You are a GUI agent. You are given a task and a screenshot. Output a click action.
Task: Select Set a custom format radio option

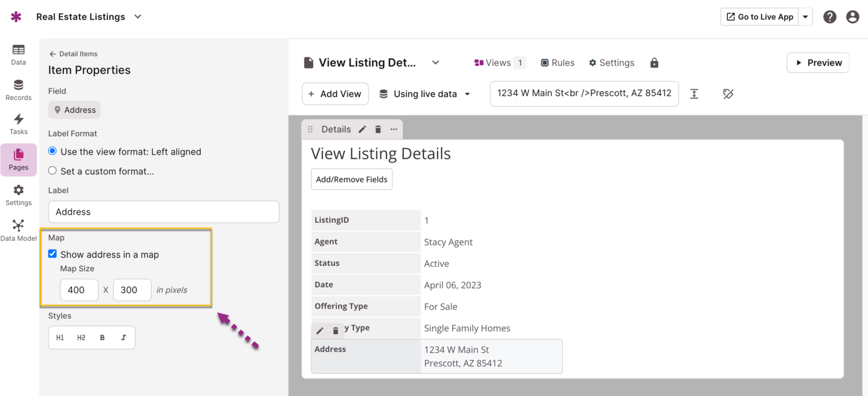click(53, 171)
